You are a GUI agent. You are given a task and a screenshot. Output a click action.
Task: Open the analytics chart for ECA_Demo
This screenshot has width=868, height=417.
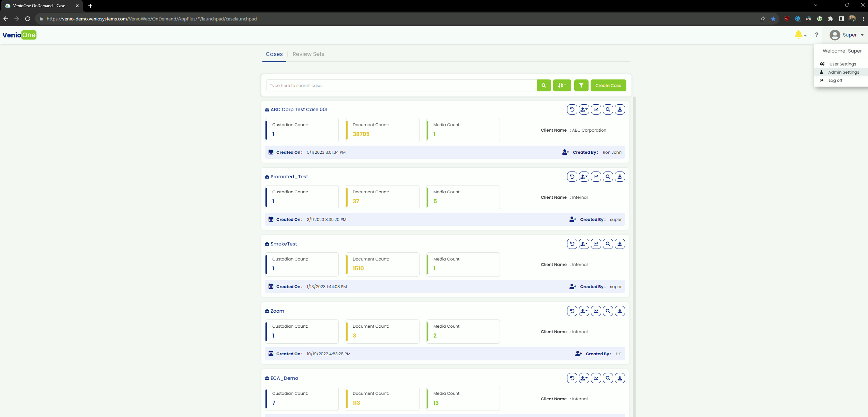pyautogui.click(x=596, y=378)
